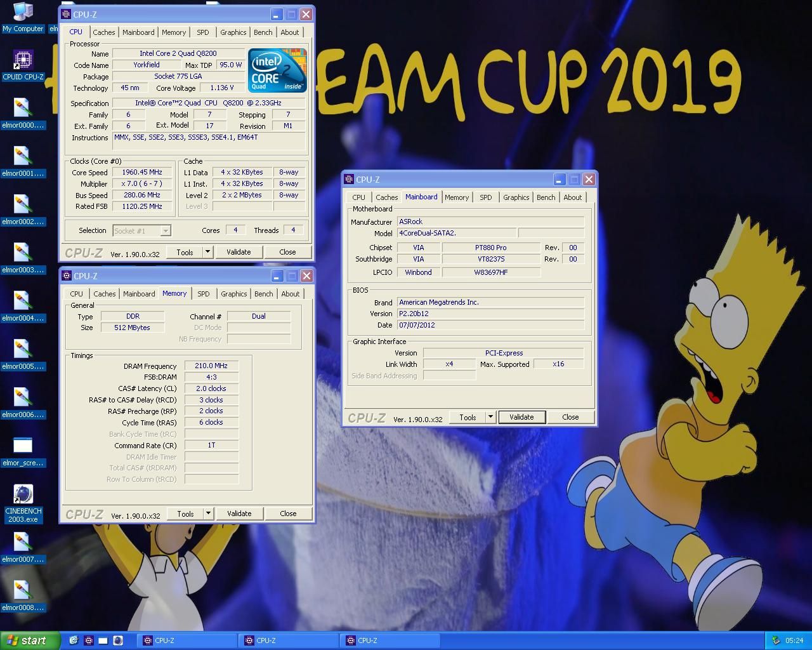
Task: Click the Tools button in the Mainboard-tab window
Action: [468, 417]
